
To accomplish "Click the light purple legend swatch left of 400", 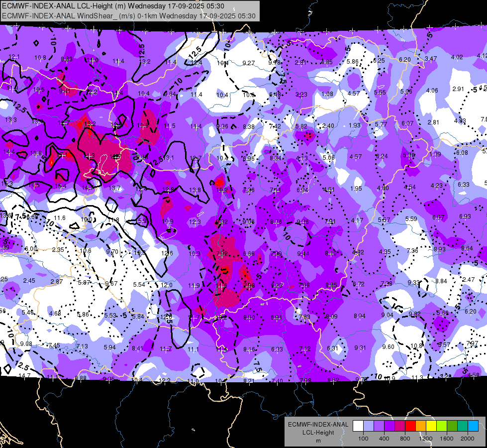I will pyautogui.click(x=379, y=426).
